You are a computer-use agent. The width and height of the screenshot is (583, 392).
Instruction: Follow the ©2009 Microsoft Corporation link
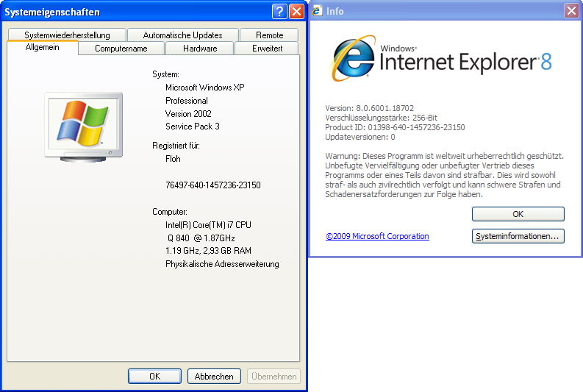tap(377, 236)
